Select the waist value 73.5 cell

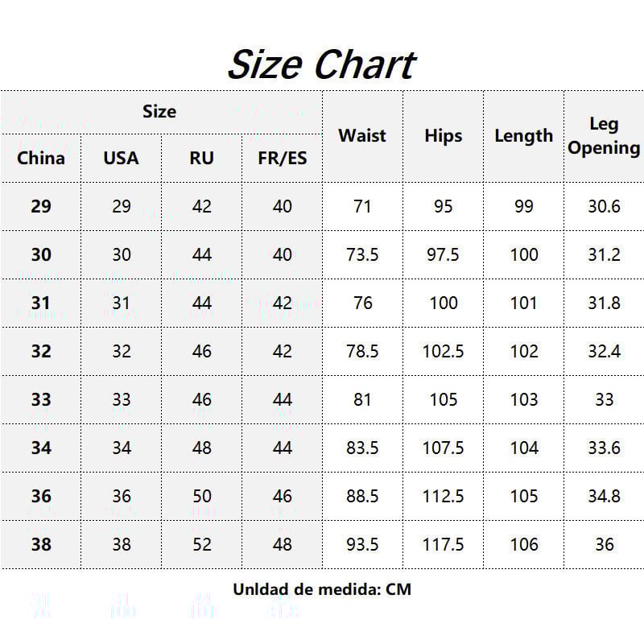tap(362, 254)
